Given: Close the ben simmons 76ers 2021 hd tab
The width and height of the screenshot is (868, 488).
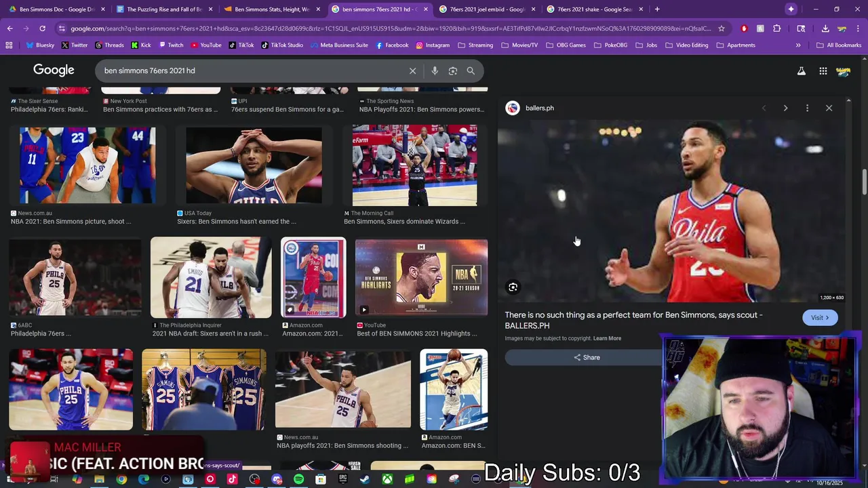Looking at the screenshot, I should click(x=426, y=9).
